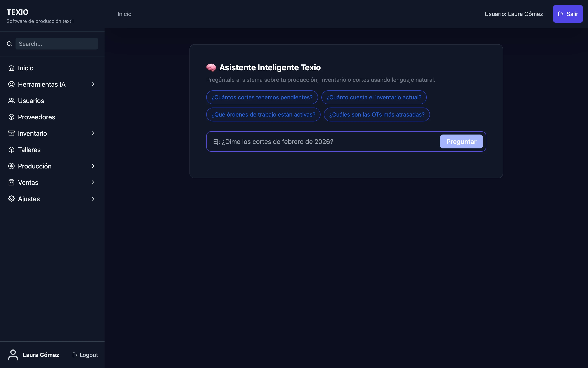Focus the sidebar Search field
Image resolution: width=588 pixels, height=368 pixels.
57,44
